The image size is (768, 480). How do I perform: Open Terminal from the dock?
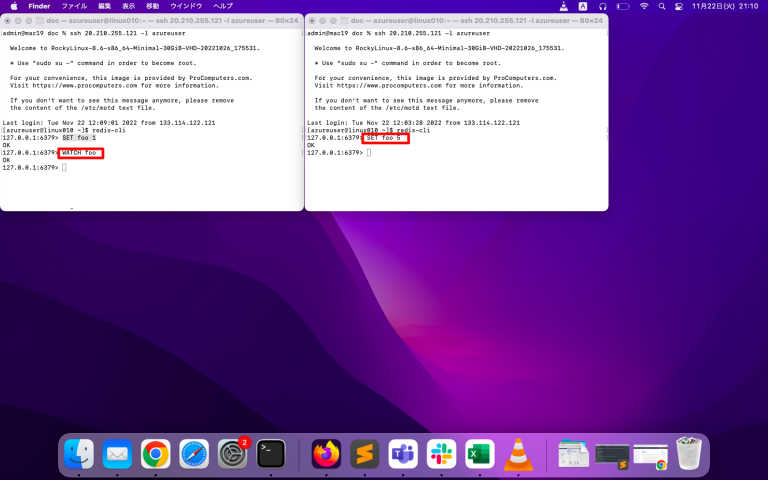[271, 455]
